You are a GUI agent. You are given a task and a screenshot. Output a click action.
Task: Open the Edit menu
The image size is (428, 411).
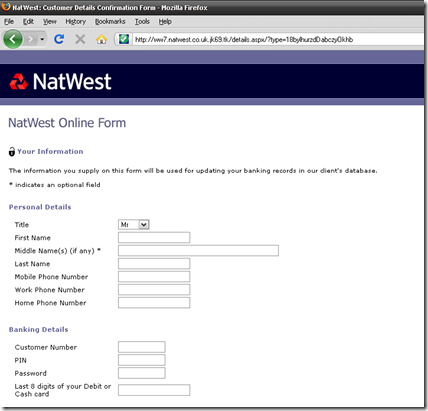click(28, 22)
